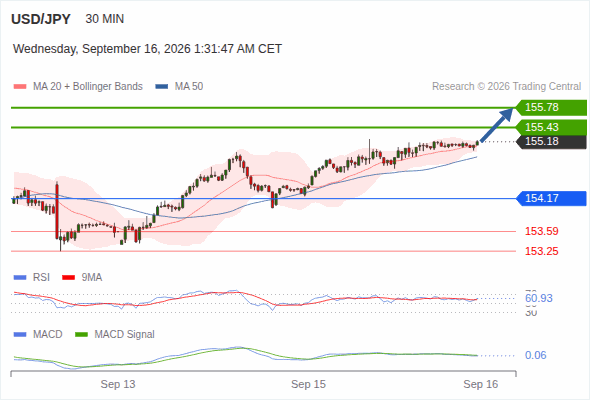Click the Research © 2026 Trading Central text
The image size is (590, 400).
[506, 87]
